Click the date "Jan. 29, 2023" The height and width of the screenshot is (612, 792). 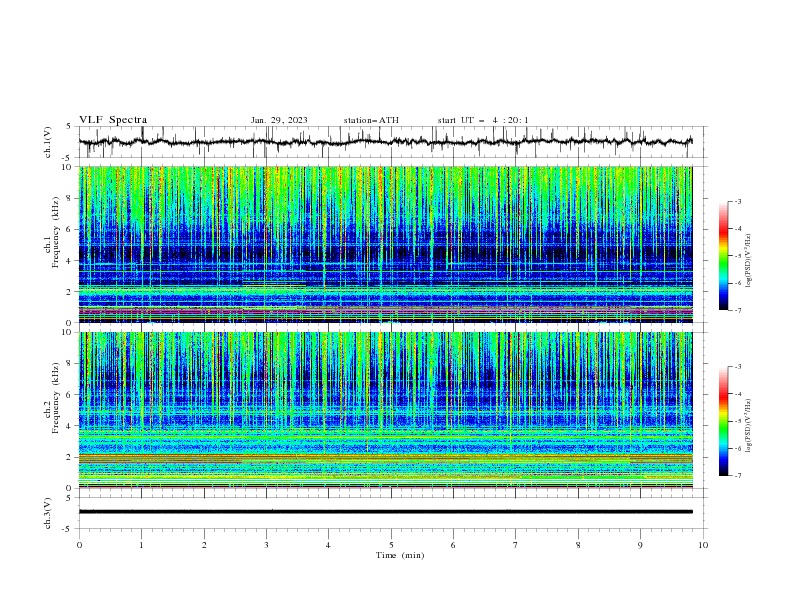279,120
